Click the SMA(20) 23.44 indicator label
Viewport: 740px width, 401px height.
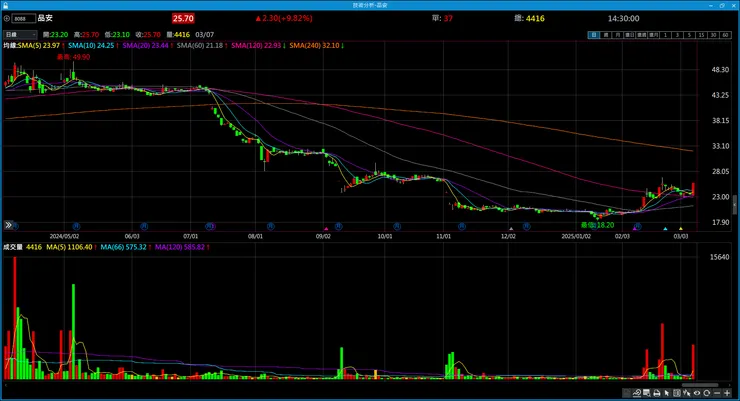point(145,45)
